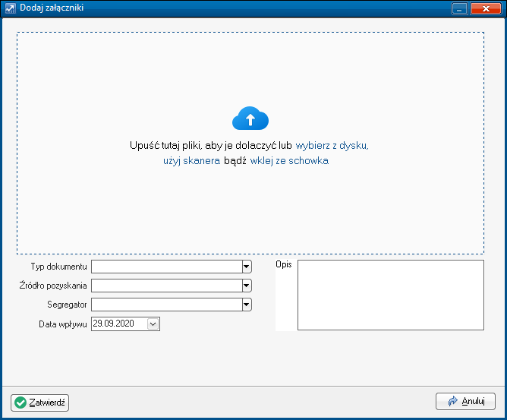Follow the 'wybierz z dysku' link
This screenshot has height=420, width=507.
click(x=332, y=146)
